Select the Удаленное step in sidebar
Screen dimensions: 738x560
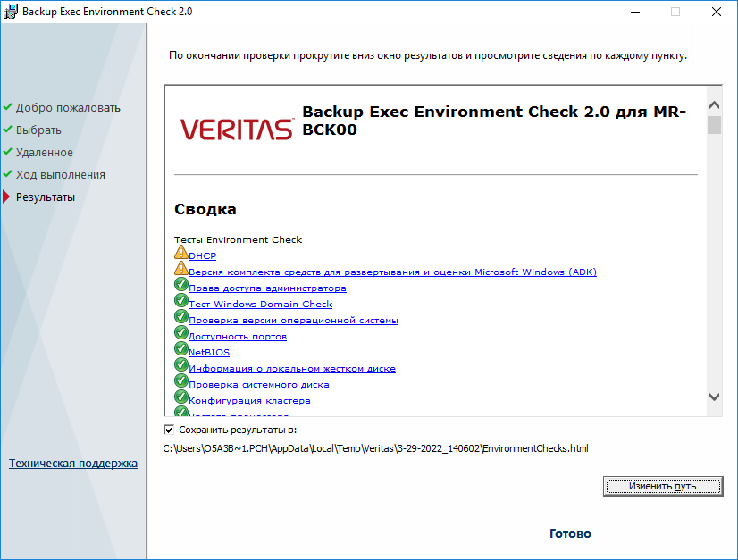pos(45,153)
